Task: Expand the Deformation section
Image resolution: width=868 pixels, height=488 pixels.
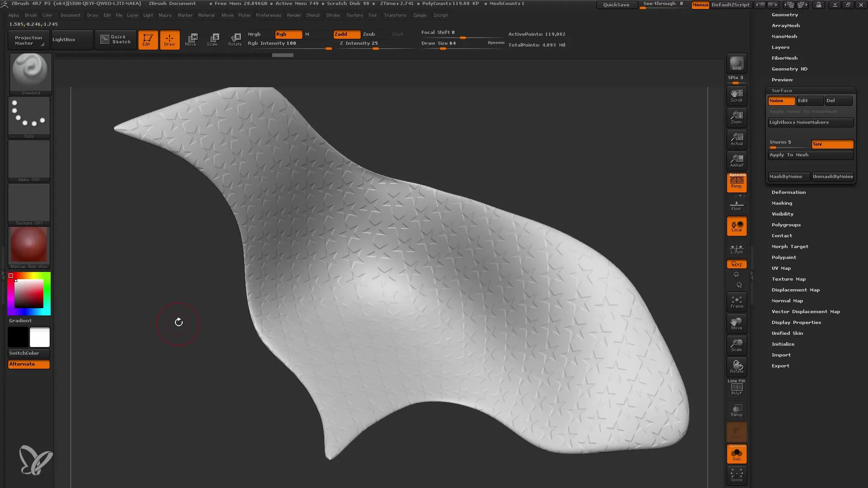Action: (789, 192)
